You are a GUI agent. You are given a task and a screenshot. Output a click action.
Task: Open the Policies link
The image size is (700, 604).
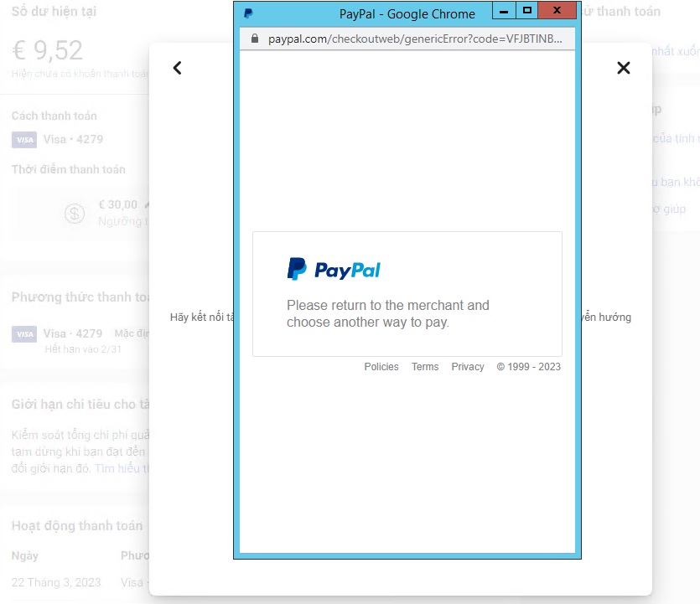(x=381, y=367)
